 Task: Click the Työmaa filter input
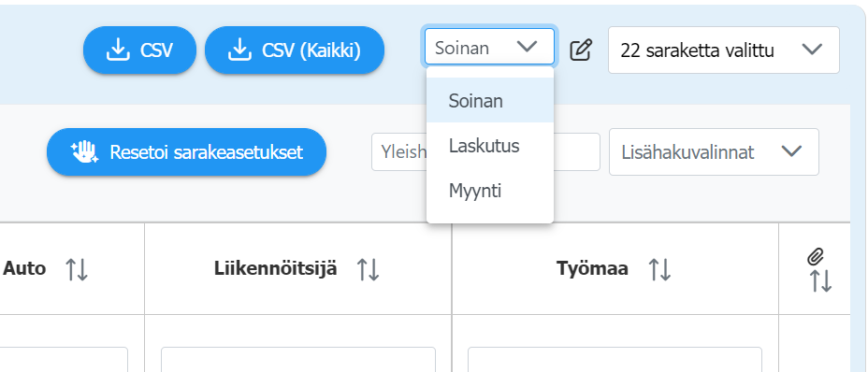(615, 359)
